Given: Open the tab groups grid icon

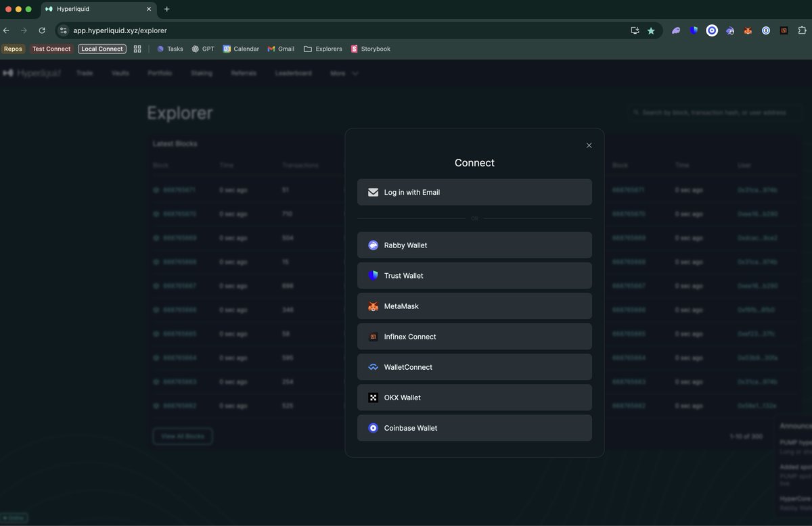Looking at the screenshot, I should [x=137, y=49].
